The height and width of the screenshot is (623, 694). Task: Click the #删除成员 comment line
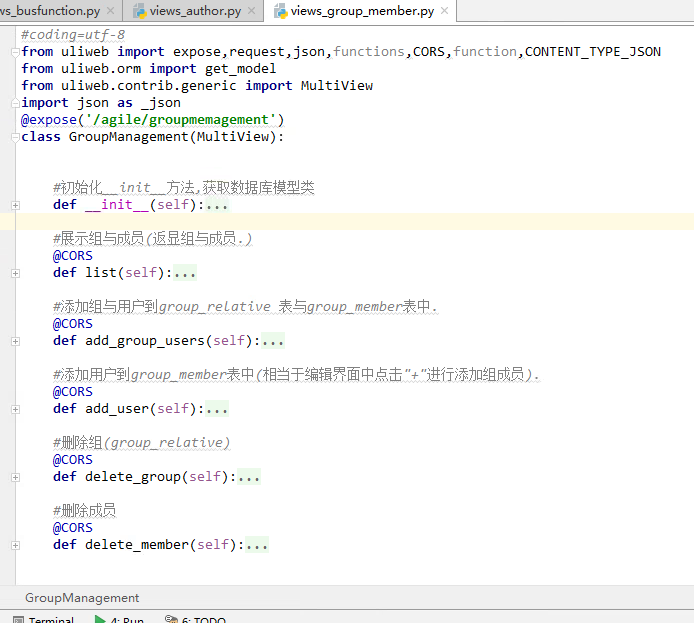85,511
